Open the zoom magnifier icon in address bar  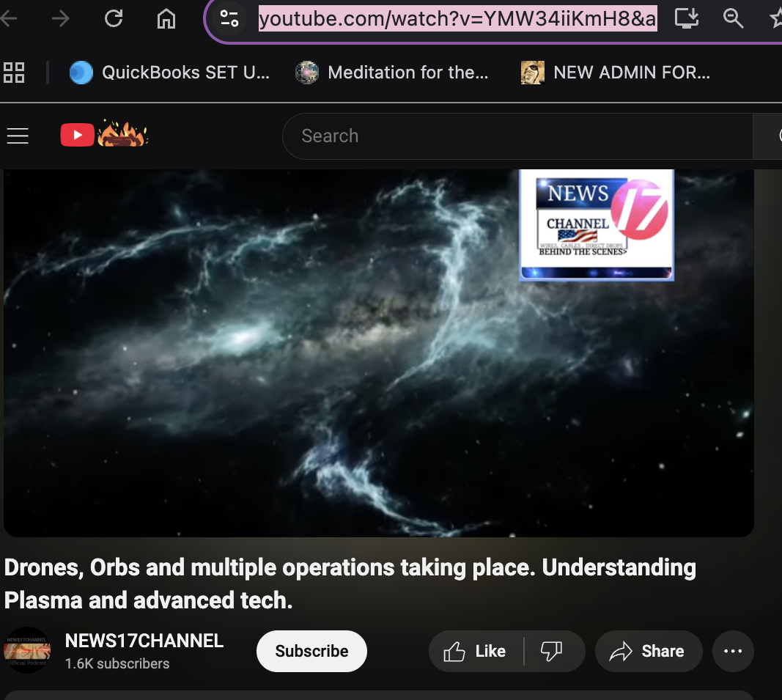tap(733, 19)
